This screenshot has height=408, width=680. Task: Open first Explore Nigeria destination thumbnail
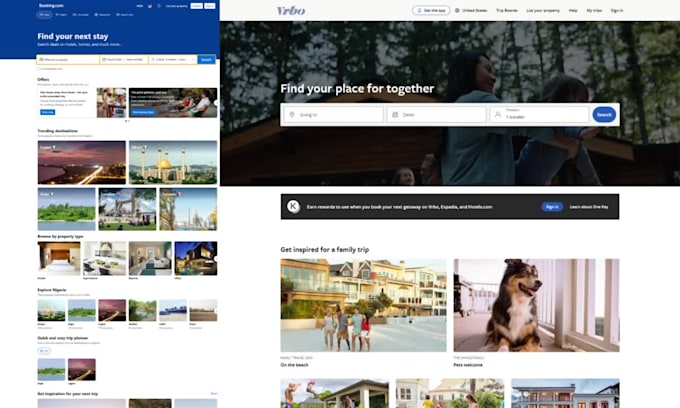(x=51, y=310)
